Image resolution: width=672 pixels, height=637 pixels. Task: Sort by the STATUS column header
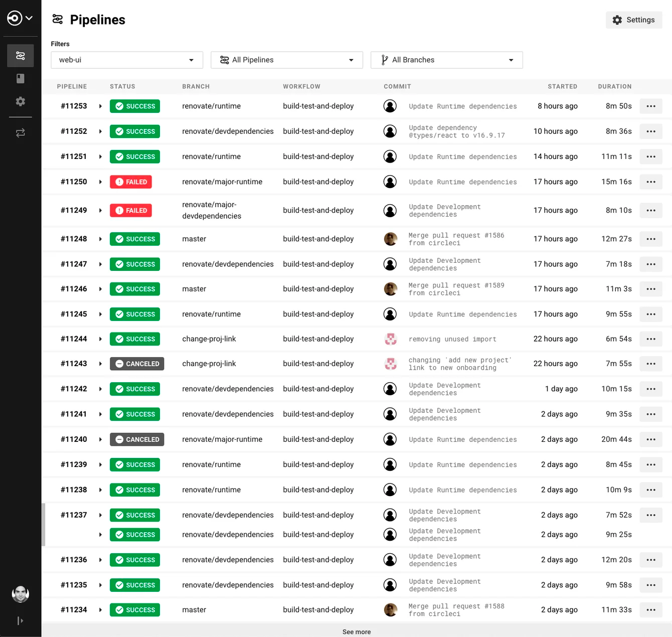click(x=122, y=86)
